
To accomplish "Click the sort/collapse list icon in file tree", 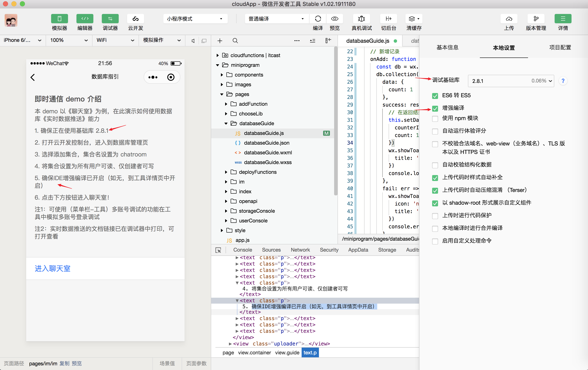I will (313, 41).
